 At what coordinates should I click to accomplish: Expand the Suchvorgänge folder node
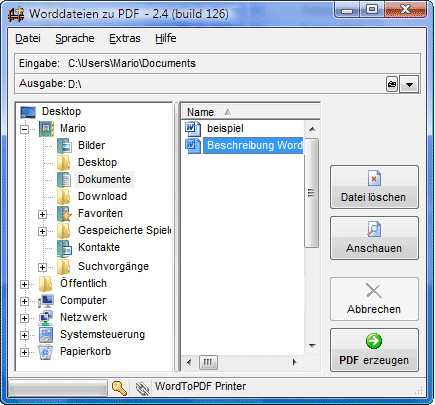[42, 267]
